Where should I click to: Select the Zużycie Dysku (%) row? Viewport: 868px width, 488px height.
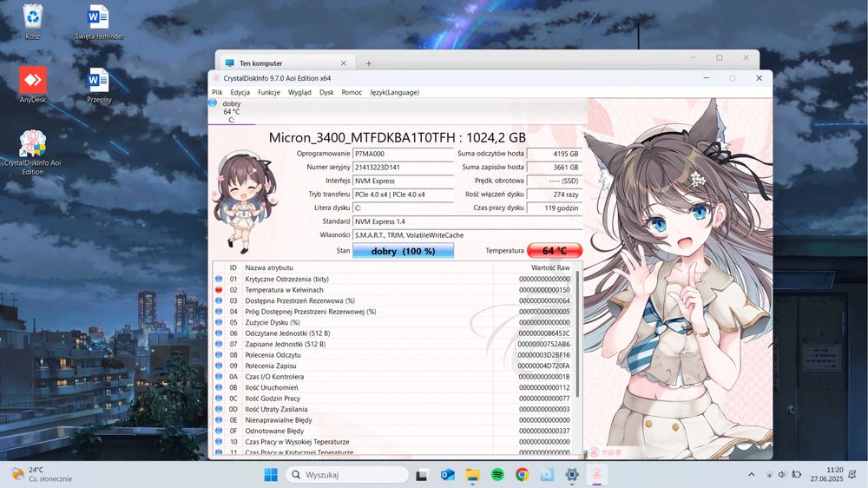(x=394, y=322)
